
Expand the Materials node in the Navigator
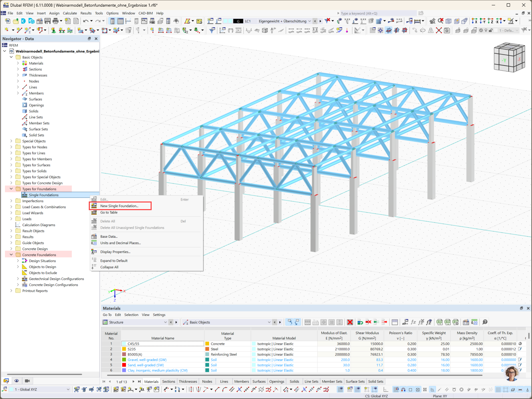click(18, 63)
